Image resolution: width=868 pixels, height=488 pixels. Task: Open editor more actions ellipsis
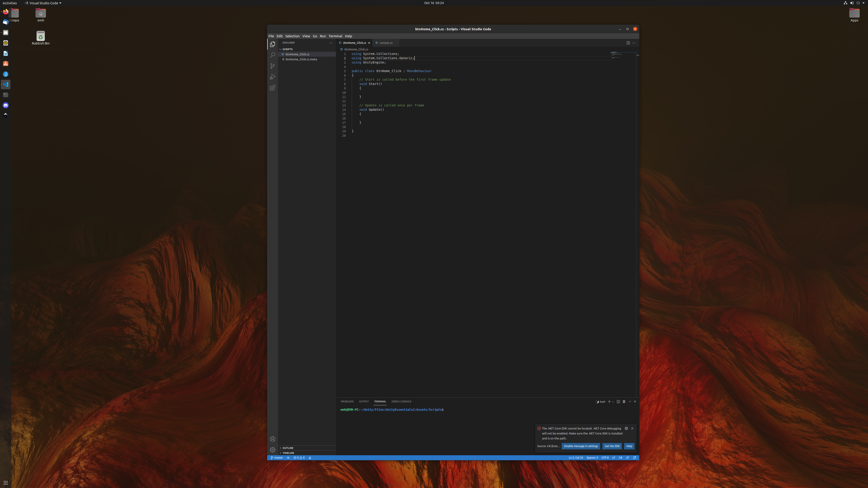634,43
